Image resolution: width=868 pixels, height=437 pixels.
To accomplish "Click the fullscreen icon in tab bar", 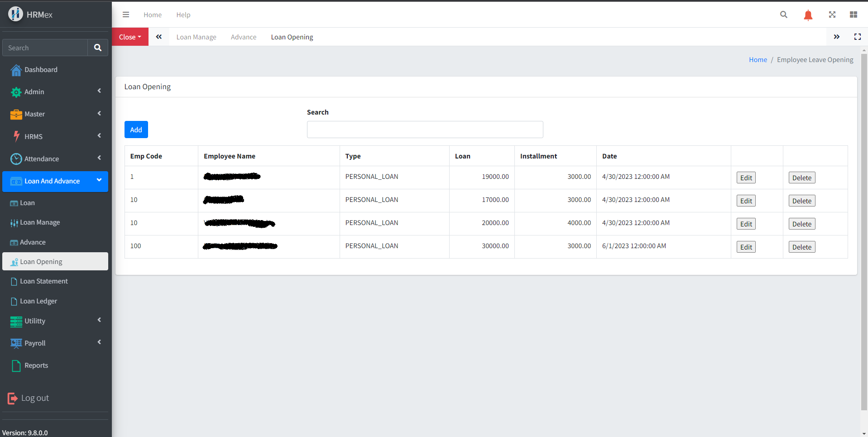I will coord(858,37).
